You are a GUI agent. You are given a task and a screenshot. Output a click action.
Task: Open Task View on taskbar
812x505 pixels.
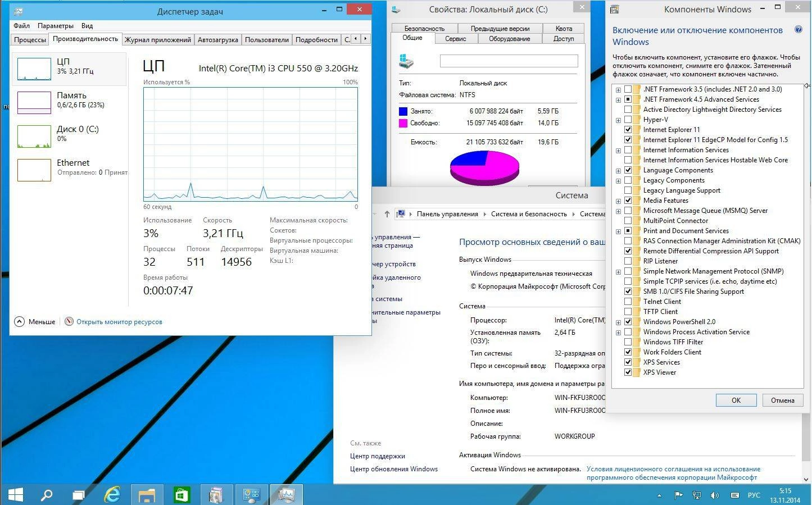click(79, 494)
